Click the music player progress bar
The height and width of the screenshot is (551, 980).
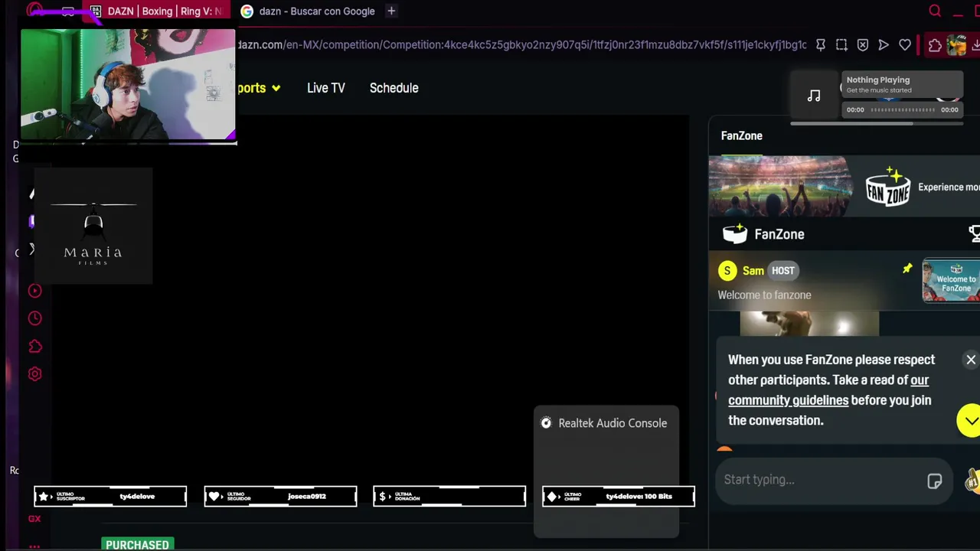902,110
